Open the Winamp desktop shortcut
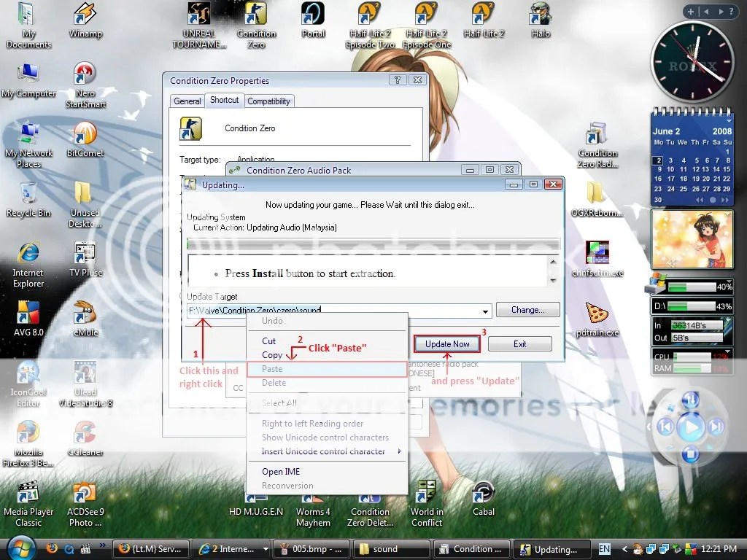Screen dimensions: 747x560 pyautogui.click(x=85, y=20)
